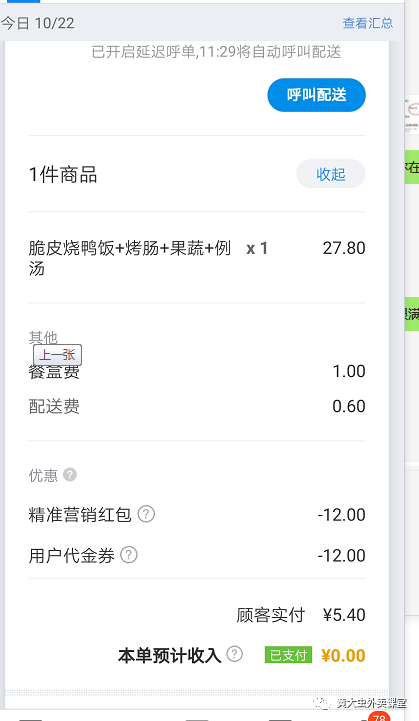Screen dimensions: 419x721
Task: Click the 上一张 previous image tooltip button
Action: coord(57,355)
